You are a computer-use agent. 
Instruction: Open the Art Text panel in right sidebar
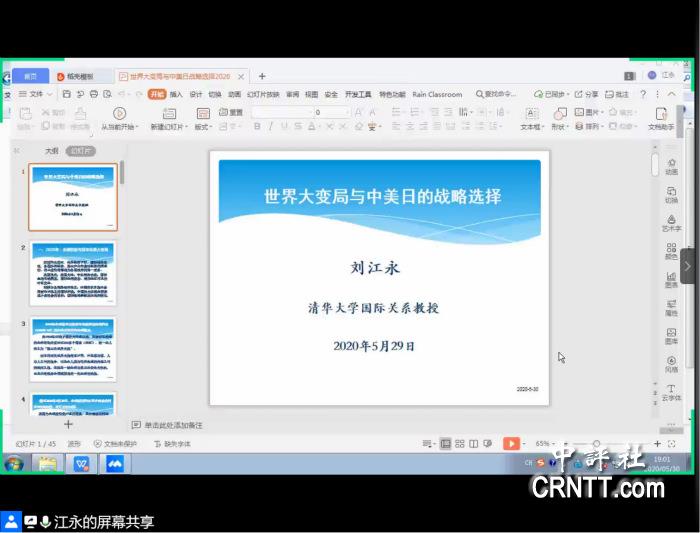[671, 223]
